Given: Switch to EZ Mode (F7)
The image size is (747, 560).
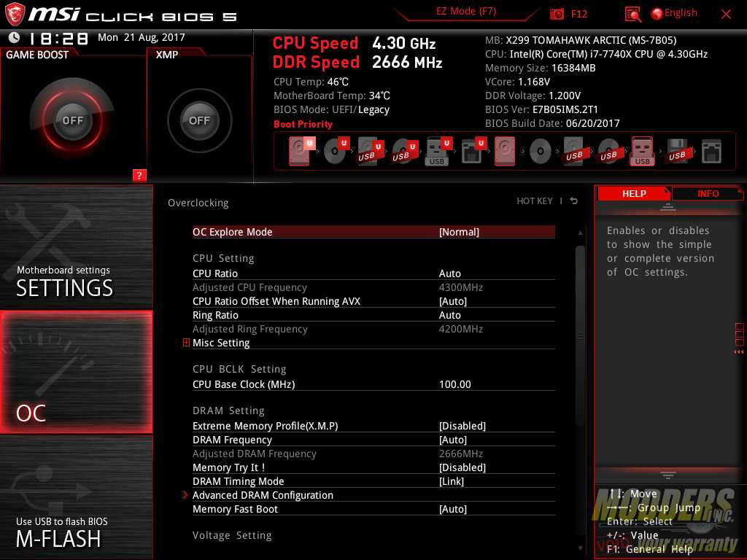Looking at the screenshot, I should (466, 11).
